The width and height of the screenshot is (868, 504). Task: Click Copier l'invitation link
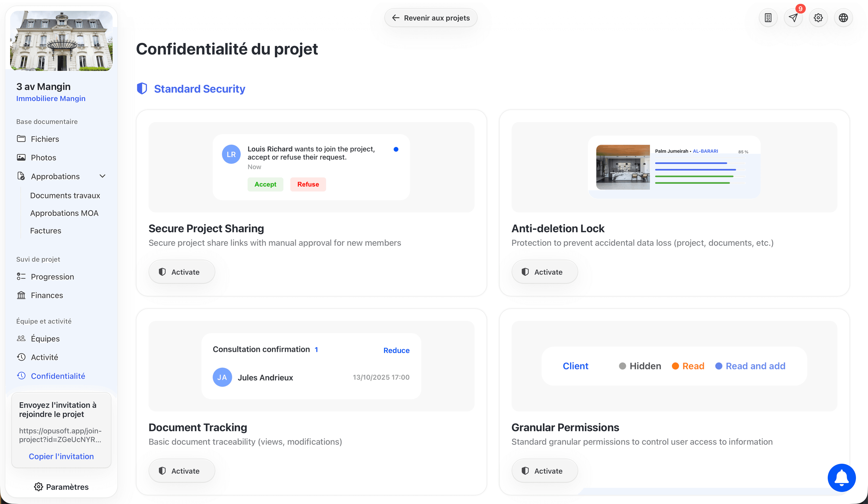point(61,456)
